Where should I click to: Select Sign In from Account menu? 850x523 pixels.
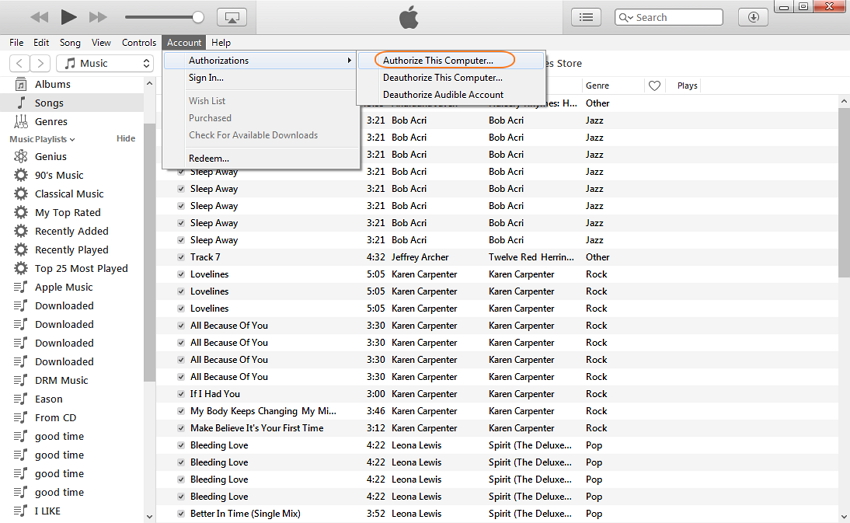(x=206, y=78)
